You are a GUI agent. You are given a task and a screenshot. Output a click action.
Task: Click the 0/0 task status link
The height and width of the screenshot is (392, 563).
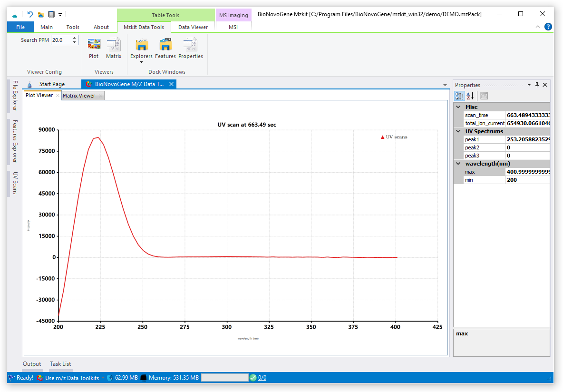262,378
